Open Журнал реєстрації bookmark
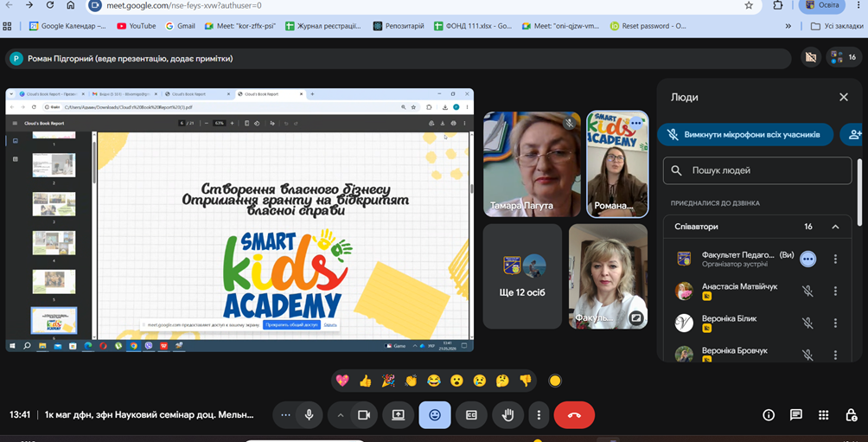 (322, 26)
